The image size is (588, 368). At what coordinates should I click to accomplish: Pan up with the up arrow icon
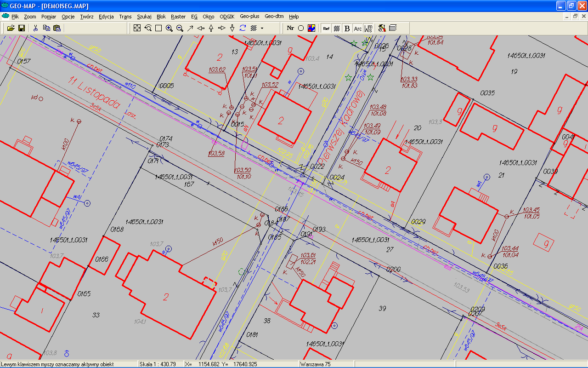pyautogui.click(x=211, y=28)
